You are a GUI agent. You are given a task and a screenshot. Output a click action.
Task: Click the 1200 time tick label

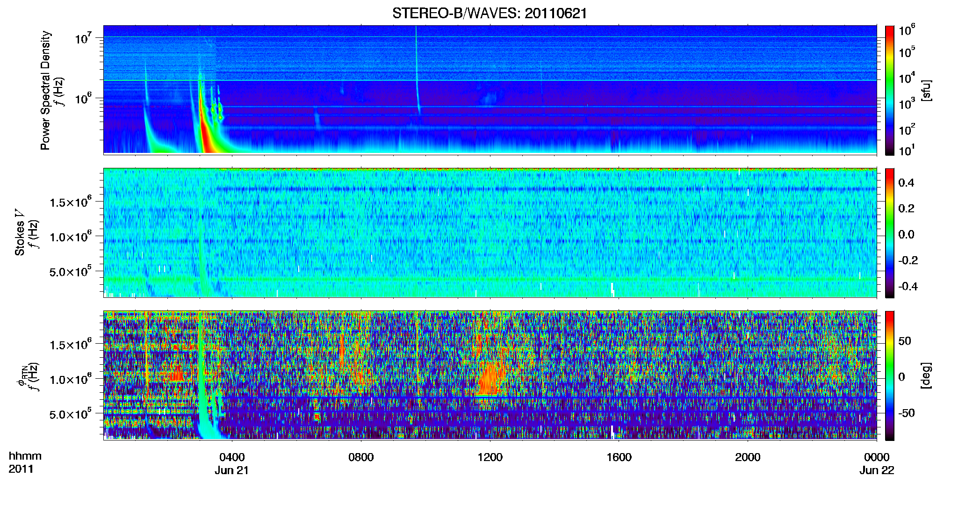[490, 457]
